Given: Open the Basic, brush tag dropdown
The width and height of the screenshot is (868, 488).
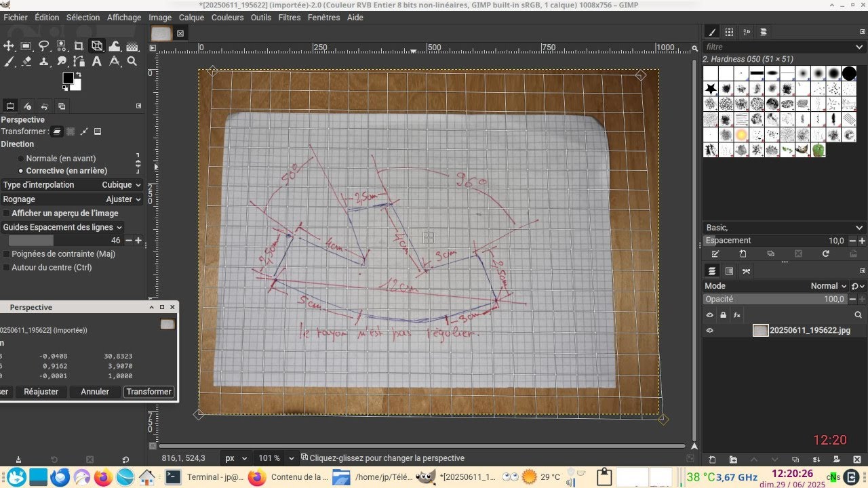Looking at the screenshot, I should pos(784,228).
